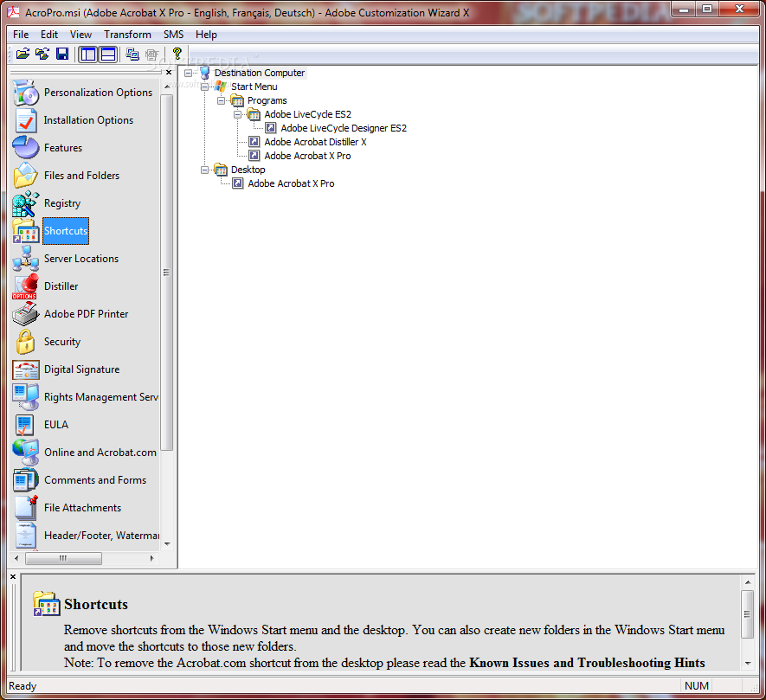Screen dimensions: 766x700
Task: Collapse the Desktop tree node
Action: [204, 170]
